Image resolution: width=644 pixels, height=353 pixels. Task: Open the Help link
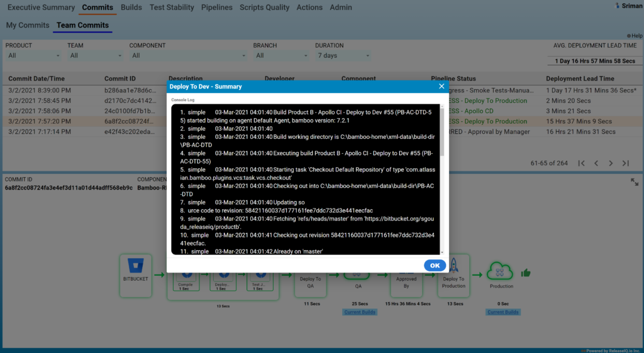(x=635, y=36)
